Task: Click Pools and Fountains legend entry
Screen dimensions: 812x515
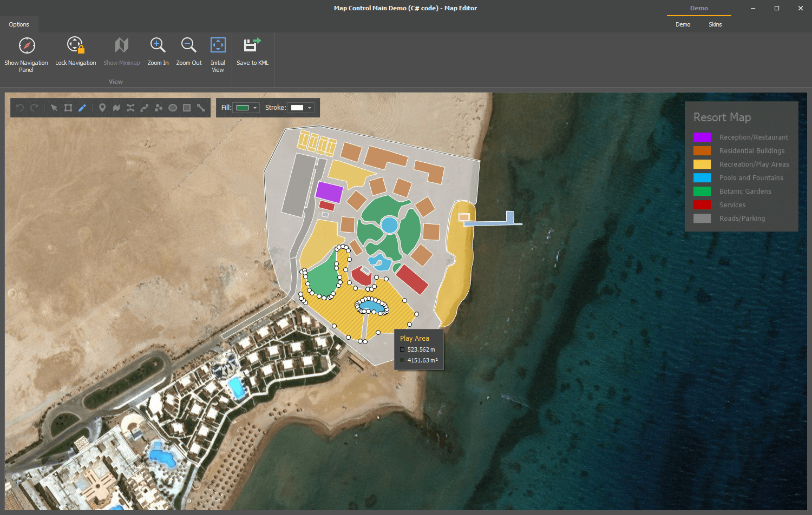Action: pos(751,178)
